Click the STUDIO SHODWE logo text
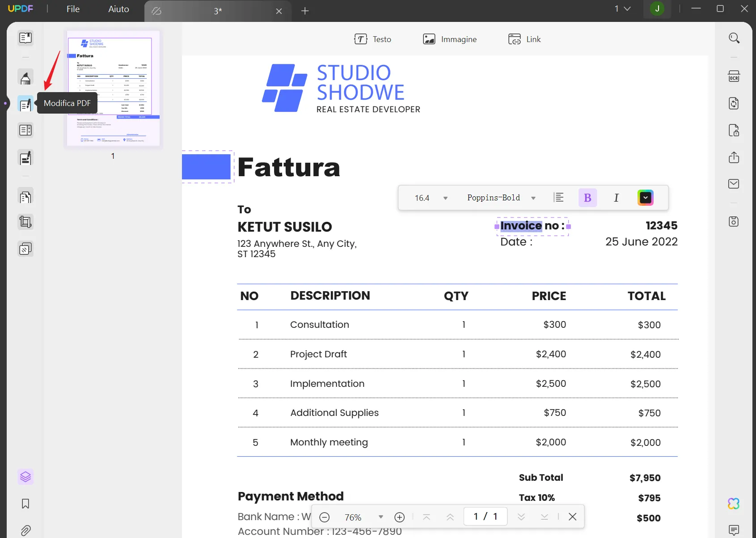756x538 pixels. coord(360,83)
